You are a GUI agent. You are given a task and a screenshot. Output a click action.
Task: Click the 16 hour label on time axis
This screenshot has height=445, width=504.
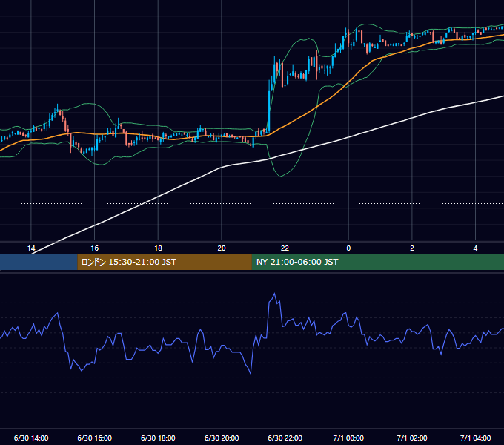click(95, 248)
